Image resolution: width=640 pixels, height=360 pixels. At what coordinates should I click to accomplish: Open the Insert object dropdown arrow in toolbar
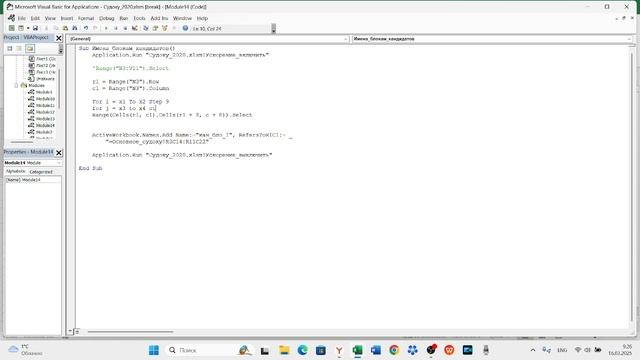pyautogui.click(x=28, y=28)
